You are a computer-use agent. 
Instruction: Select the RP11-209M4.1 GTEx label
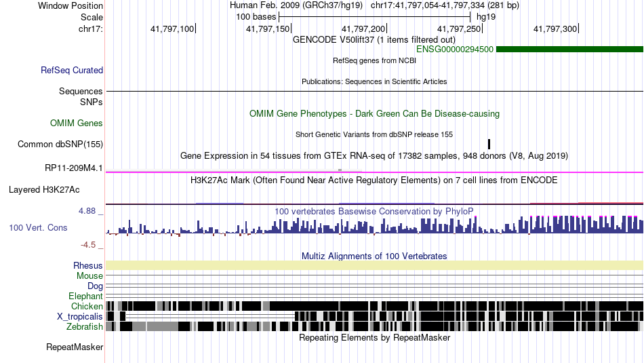(x=74, y=168)
